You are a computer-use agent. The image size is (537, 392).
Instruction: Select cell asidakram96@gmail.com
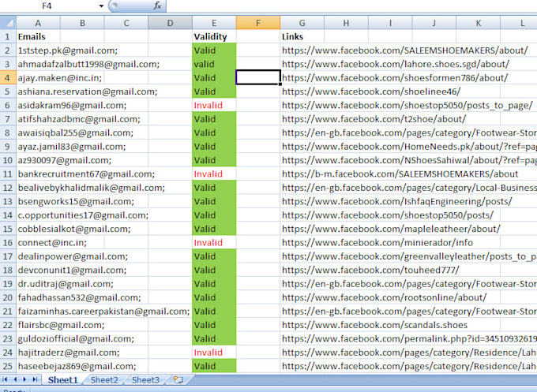[72, 106]
